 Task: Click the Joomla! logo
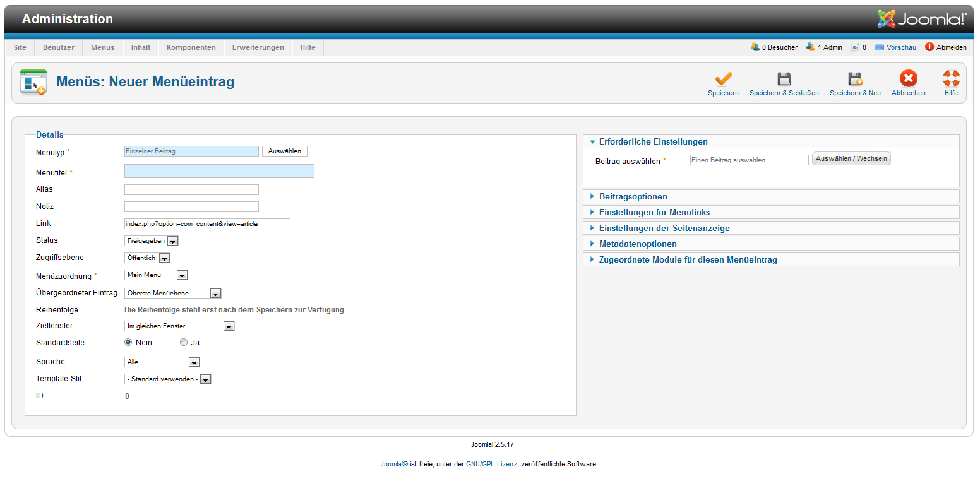tap(921, 19)
